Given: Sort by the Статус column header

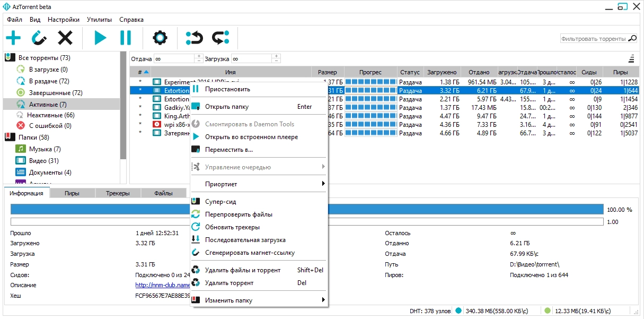Looking at the screenshot, I should (410, 72).
